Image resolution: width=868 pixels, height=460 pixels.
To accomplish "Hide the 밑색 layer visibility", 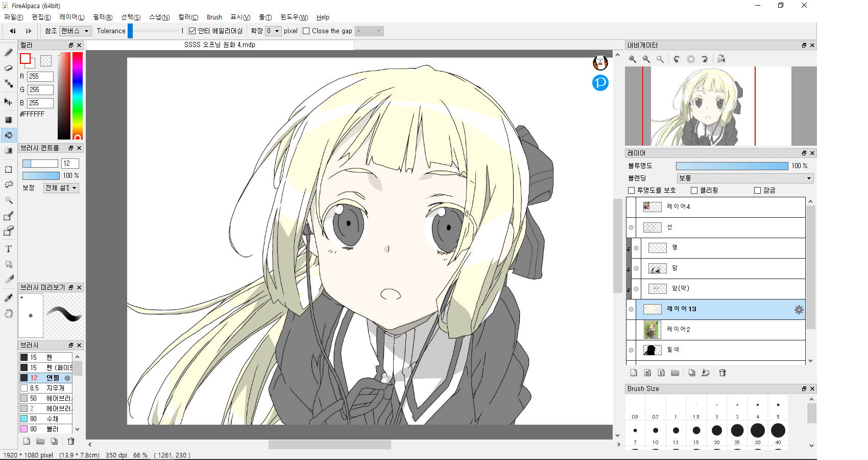I will 631,350.
